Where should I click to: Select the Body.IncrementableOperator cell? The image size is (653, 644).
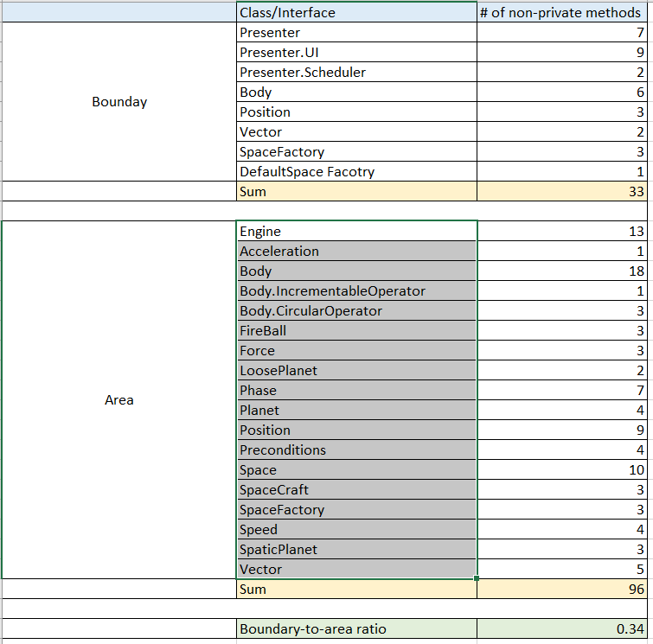(x=356, y=291)
